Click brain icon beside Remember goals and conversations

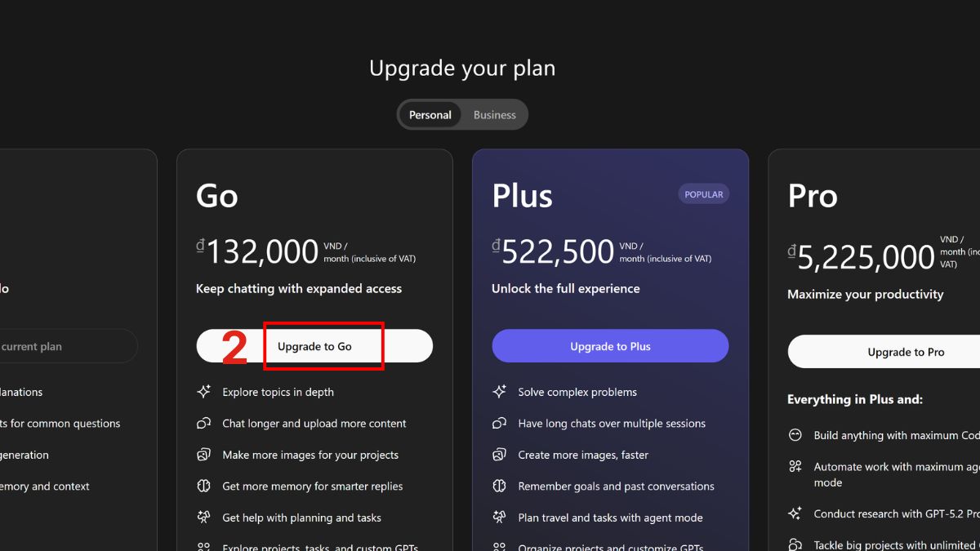(500, 486)
